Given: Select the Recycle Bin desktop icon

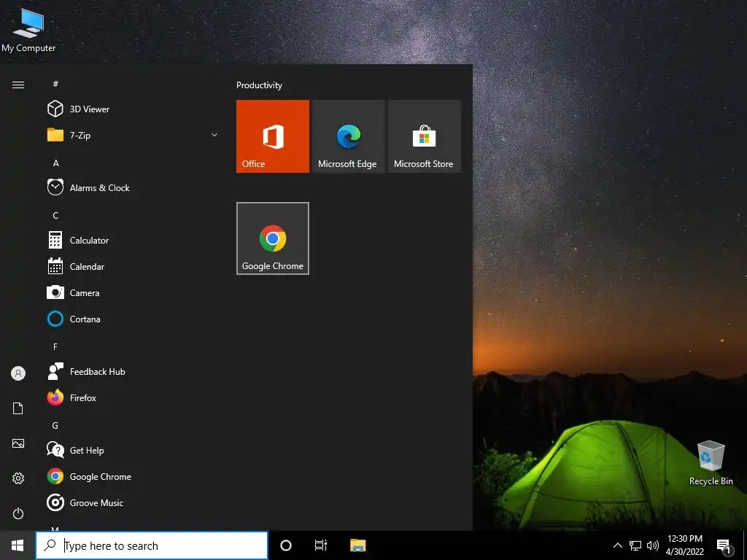Looking at the screenshot, I should point(711,463).
